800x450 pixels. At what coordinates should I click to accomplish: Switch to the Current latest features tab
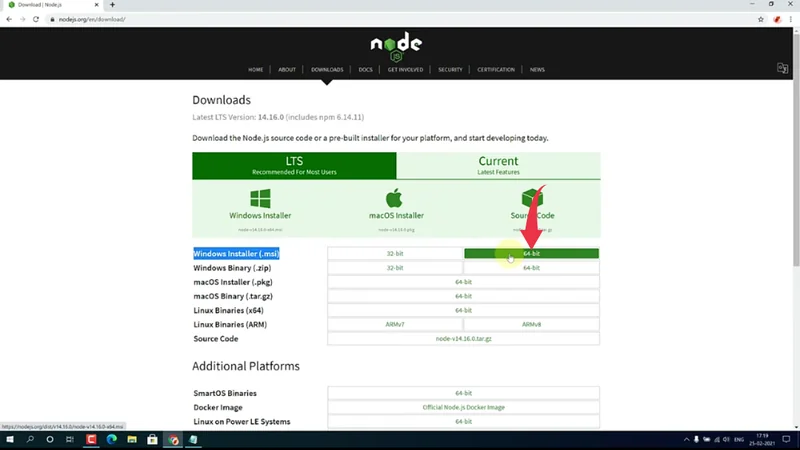point(498,165)
